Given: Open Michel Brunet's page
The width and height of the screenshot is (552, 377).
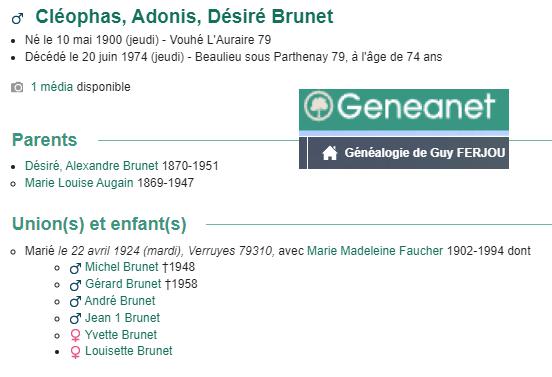Looking at the screenshot, I should pos(122,267).
